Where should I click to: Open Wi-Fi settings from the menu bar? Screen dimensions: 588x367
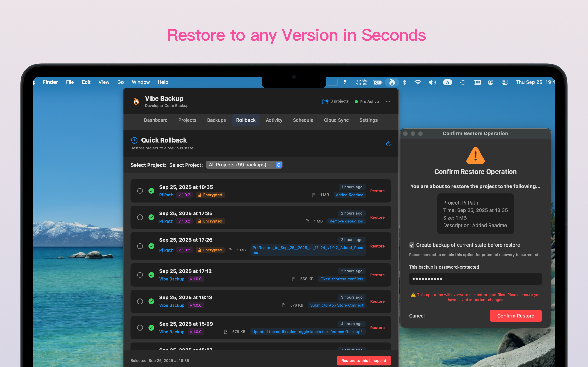(x=418, y=82)
